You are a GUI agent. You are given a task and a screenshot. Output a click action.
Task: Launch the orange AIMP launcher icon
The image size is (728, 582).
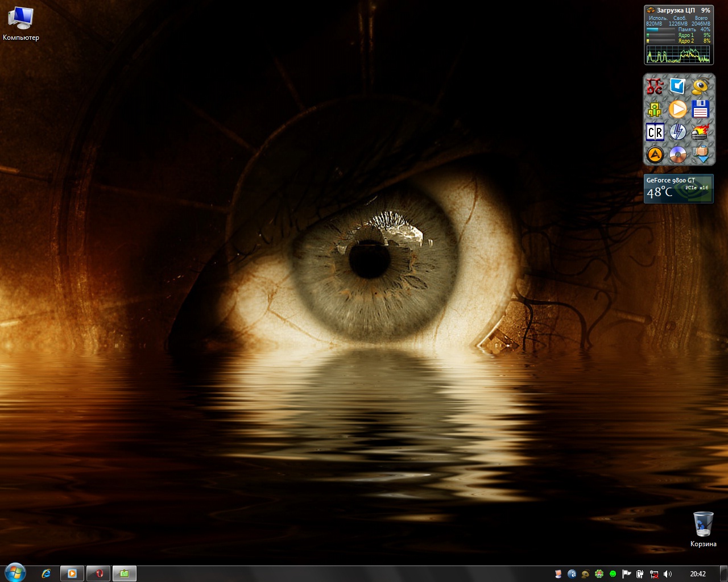coord(655,154)
